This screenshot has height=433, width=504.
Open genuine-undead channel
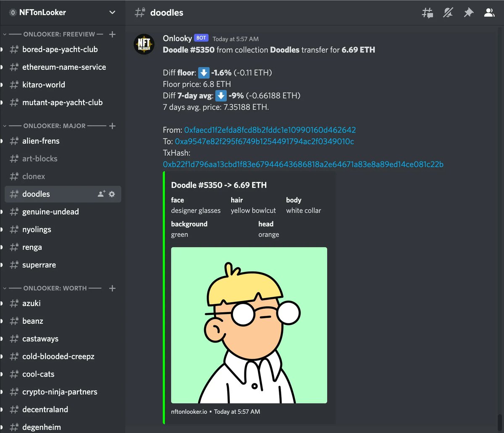(x=63, y=211)
